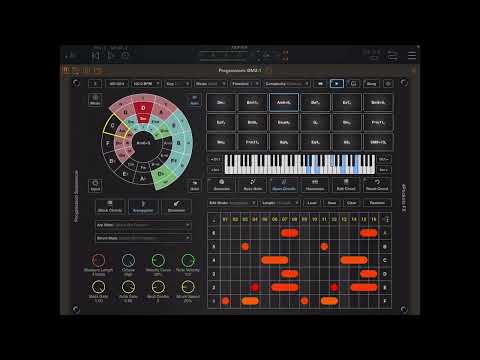480x360 pixels.
Task: Click the host transport rewind icon
Action: (x=95, y=55)
